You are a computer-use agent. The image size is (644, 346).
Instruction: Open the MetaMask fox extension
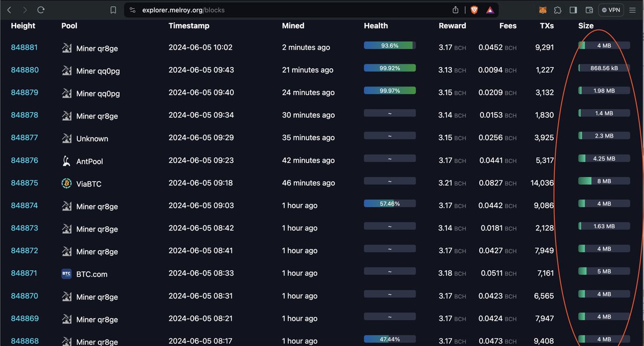543,10
